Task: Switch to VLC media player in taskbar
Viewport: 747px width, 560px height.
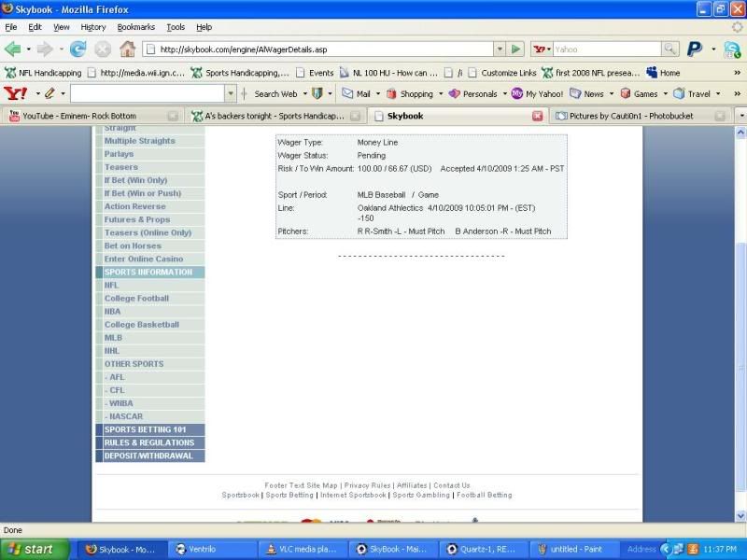Action: click(x=303, y=549)
